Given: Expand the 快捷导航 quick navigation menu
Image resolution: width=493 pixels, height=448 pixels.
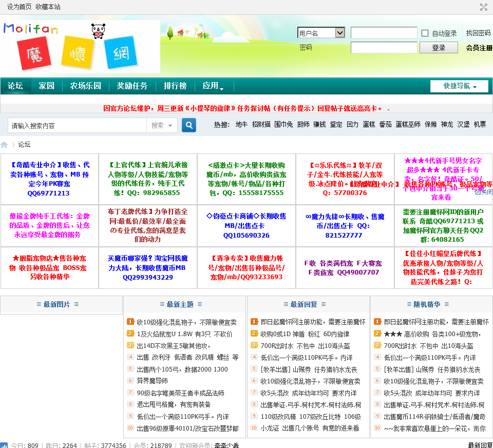Looking at the screenshot, I should pos(459,86).
